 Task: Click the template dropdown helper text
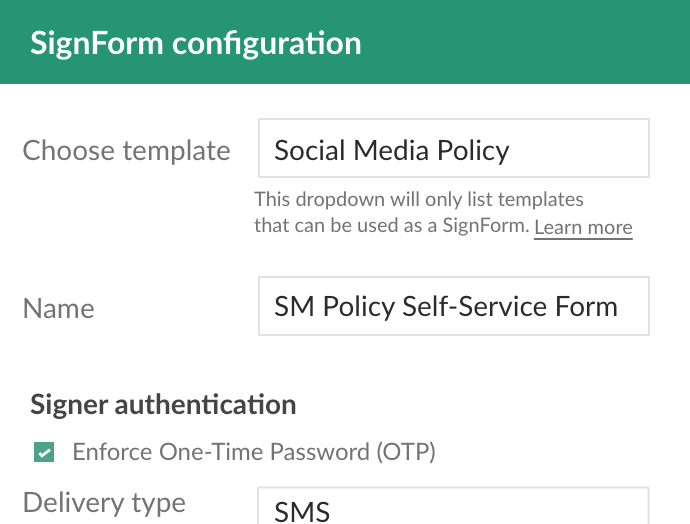coord(420,213)
